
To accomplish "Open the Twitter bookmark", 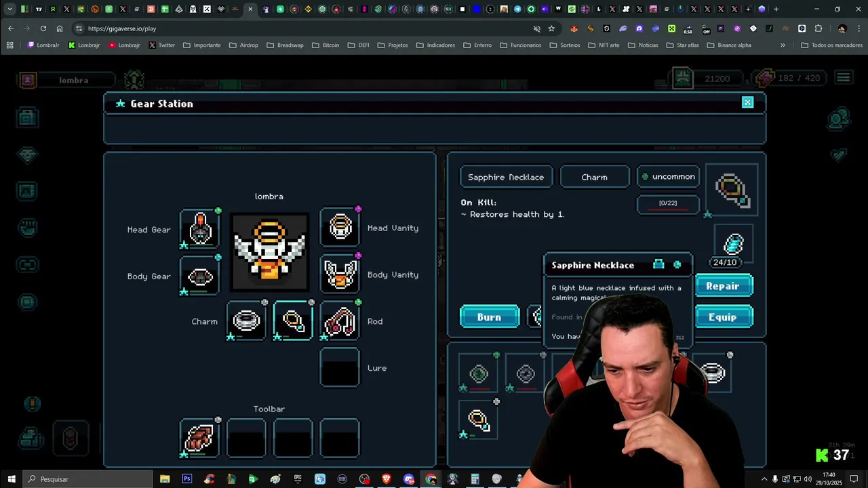I will coord(162,45).
